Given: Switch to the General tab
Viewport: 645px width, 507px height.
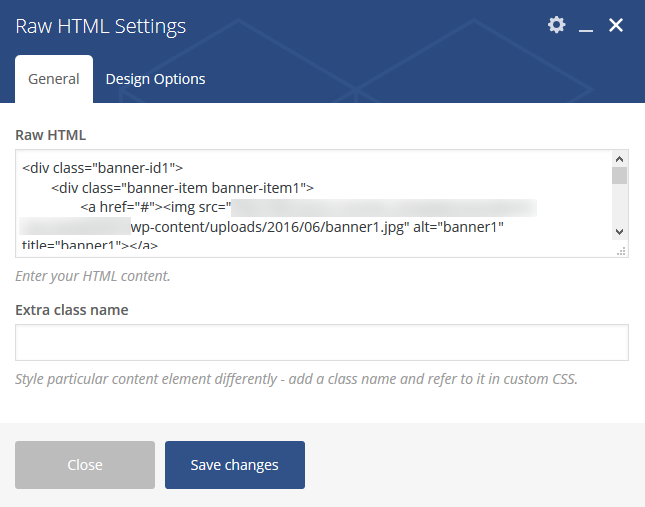Looking at the screenshot, I should (x=54, y=79).
